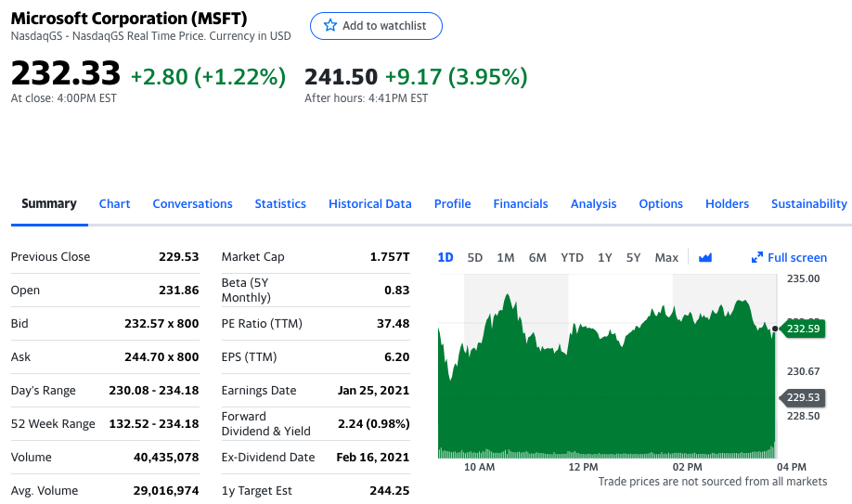Switch chart to 1M range
The image size is (852, 504).
click(506, 257)
